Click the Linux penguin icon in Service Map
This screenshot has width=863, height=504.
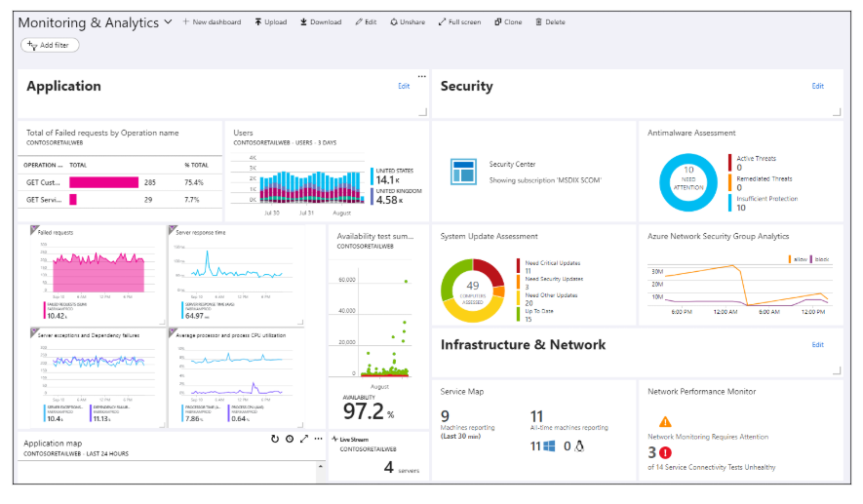pos(578,446)
